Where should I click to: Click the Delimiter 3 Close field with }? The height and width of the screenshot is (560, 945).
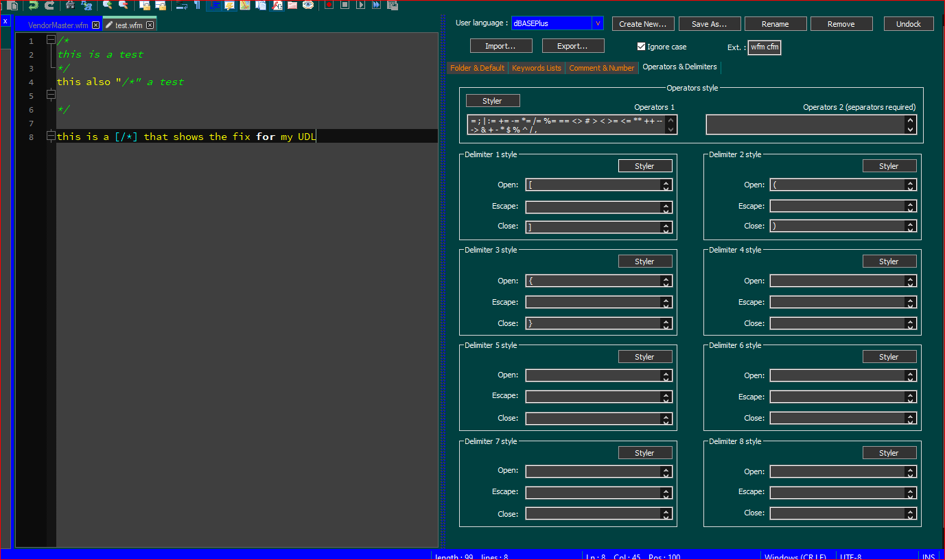point(598,323)
